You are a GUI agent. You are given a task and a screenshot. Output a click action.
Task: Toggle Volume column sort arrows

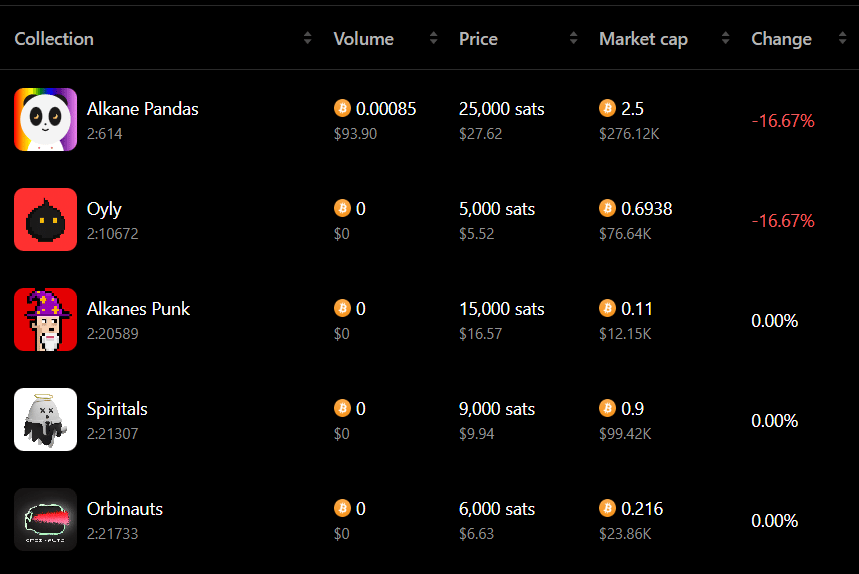(433, 38)
